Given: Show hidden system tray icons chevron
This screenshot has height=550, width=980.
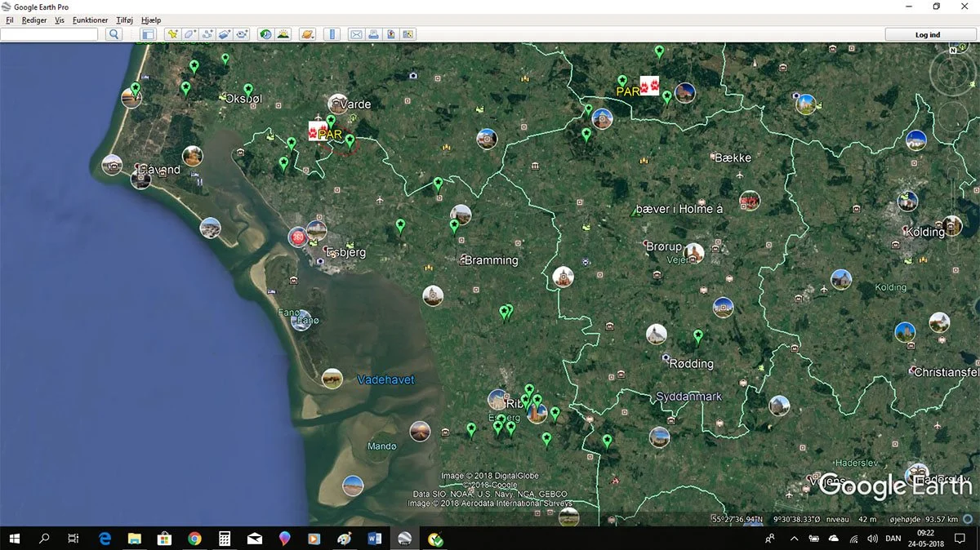Looking at the screenshot, I should pyautogui.click(x=794, y=539).
